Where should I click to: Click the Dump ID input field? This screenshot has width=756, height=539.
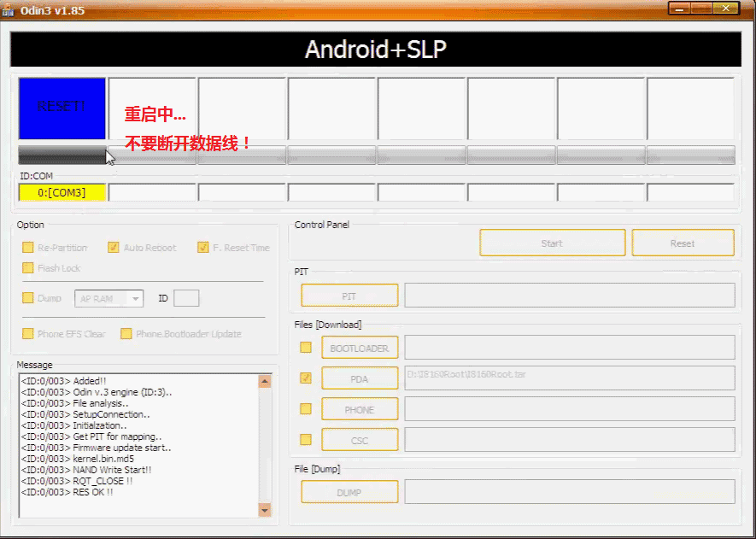186,298
